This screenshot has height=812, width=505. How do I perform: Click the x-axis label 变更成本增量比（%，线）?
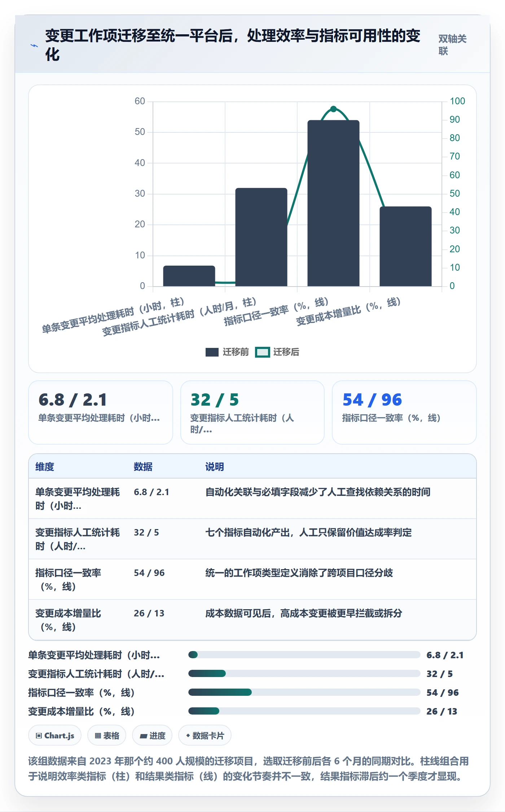(x=348, y=311)
